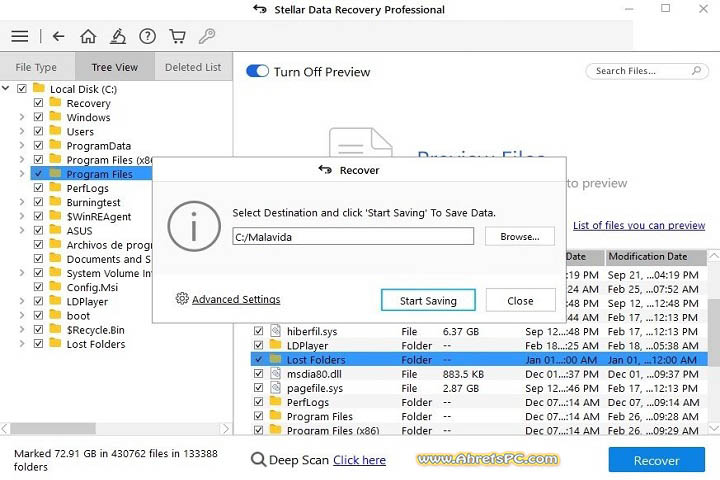Collapse the Local Disk (C:) node
The width and height of the screenshot is (720, 480).
[x=6, y=88]
